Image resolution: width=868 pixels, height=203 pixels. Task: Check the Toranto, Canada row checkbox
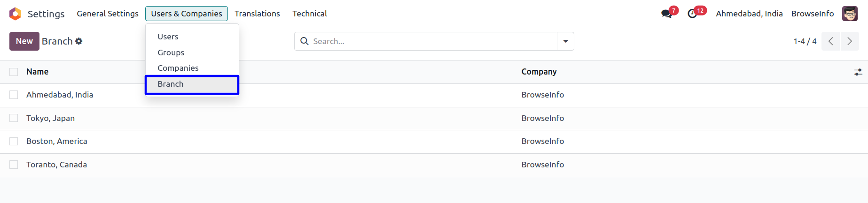point(14,165)
